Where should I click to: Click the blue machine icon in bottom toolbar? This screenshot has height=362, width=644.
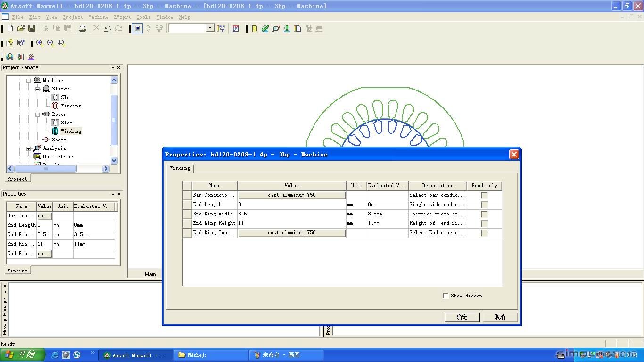[x=10, y=57]
